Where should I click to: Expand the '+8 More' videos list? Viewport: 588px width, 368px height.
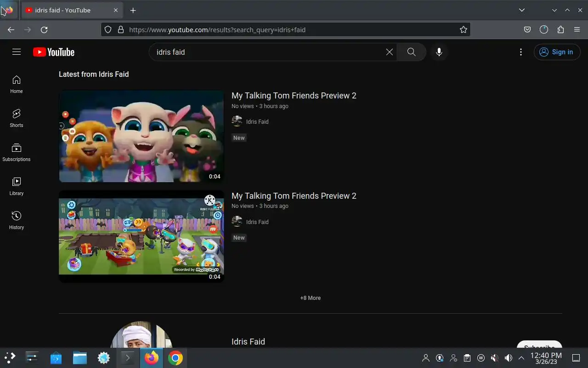(311, 298)
